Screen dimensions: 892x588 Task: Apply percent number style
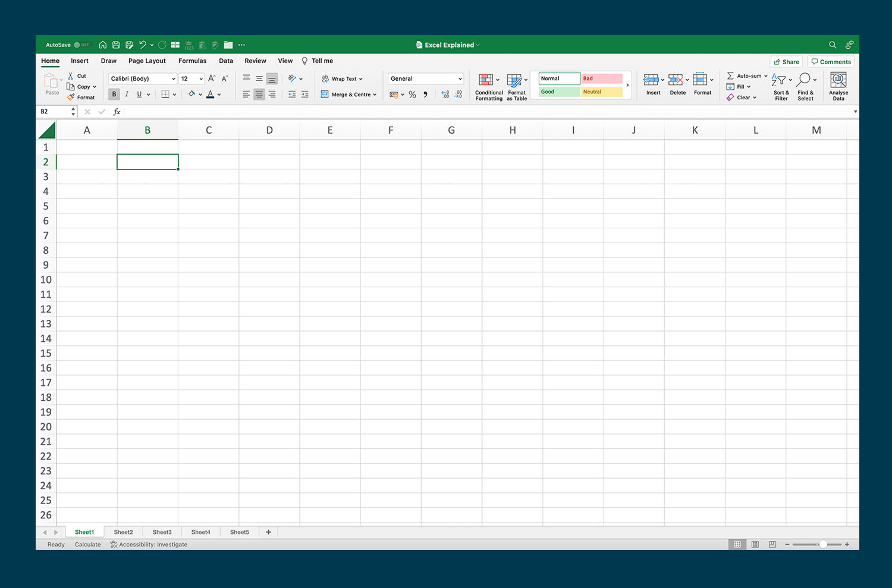(x=412, y=94)
